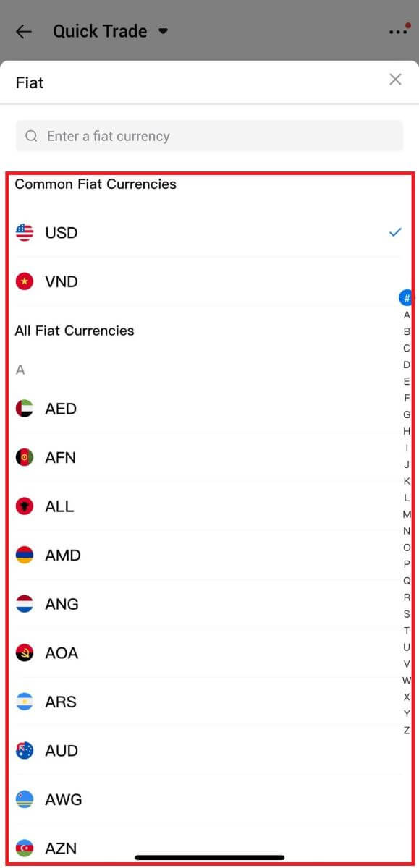Tap the VND Vietnam flag icon
The width and height of the screenshot is (419, 868).
pos(25,281)
